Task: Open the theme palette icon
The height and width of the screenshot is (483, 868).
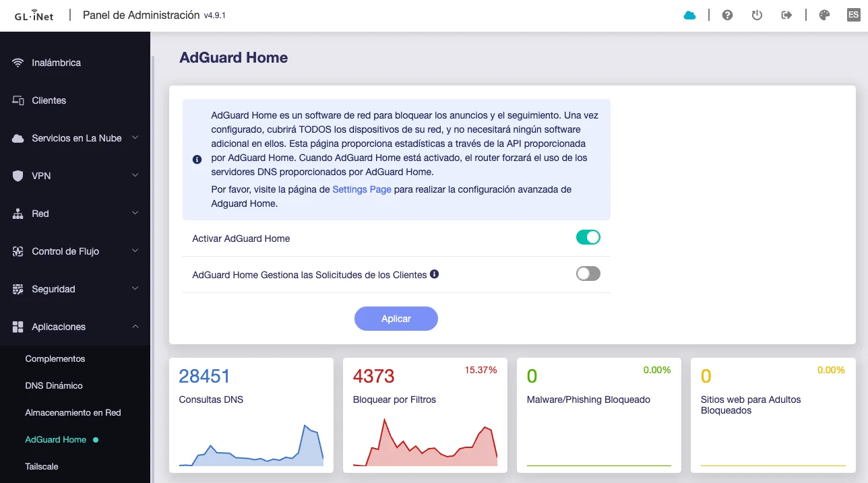Action: click(824, 15)
